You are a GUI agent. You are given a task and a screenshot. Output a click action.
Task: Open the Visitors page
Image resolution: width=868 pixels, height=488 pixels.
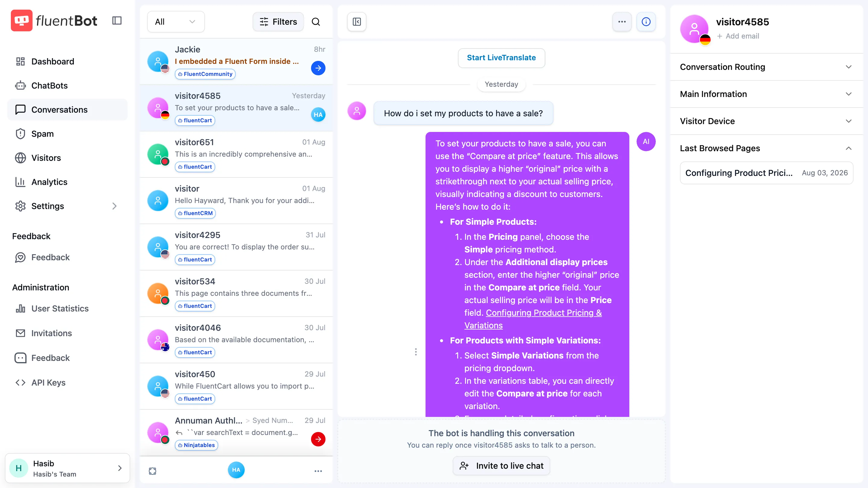tap(68, 158)
